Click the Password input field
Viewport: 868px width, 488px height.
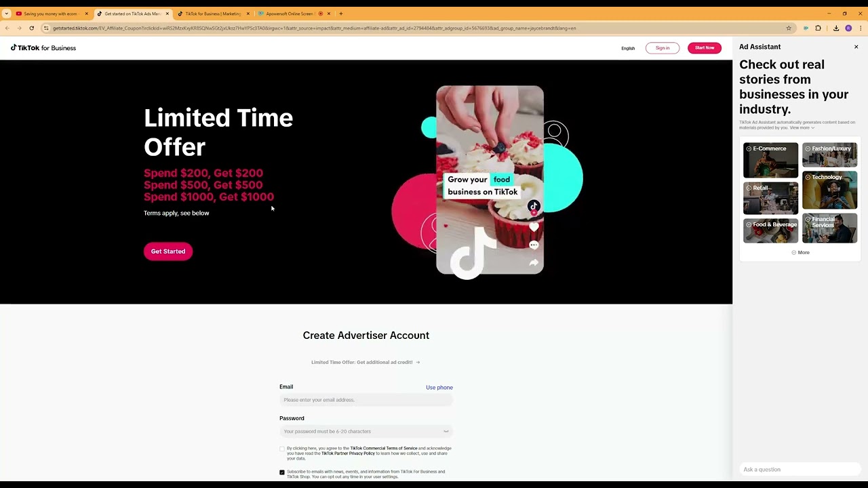366,431
